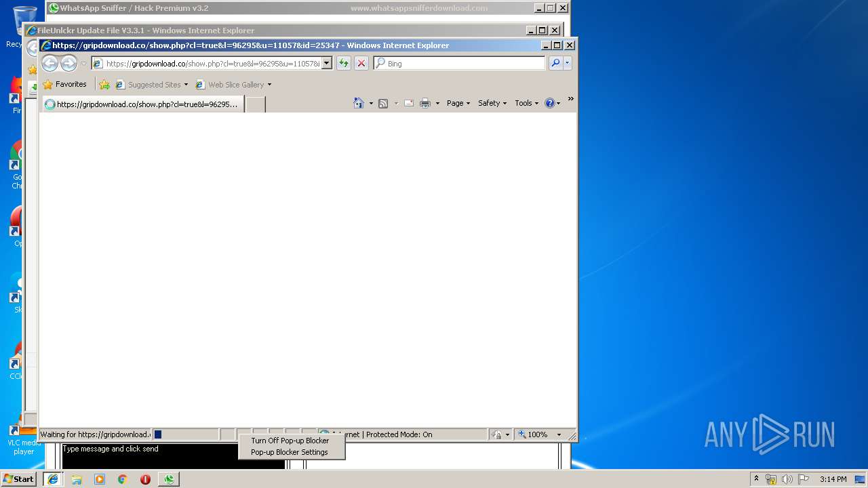Click Protected Mode: On status text
This screenshot has width=868, height=488.
(x=399, y=434)
